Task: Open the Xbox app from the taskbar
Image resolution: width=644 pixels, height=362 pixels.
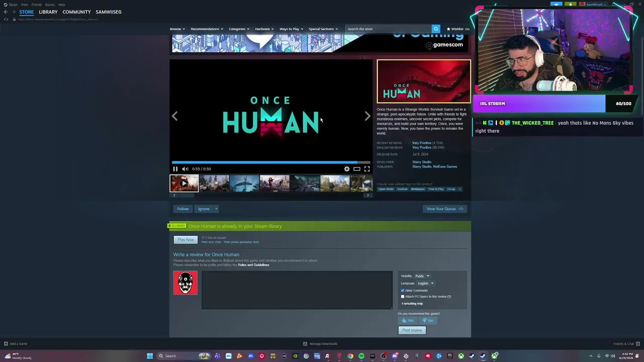Action: [x=461, y=356]
